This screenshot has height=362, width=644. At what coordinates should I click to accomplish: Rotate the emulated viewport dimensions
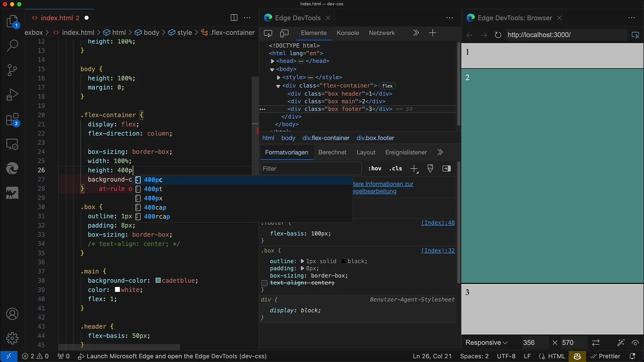[596, 343]
